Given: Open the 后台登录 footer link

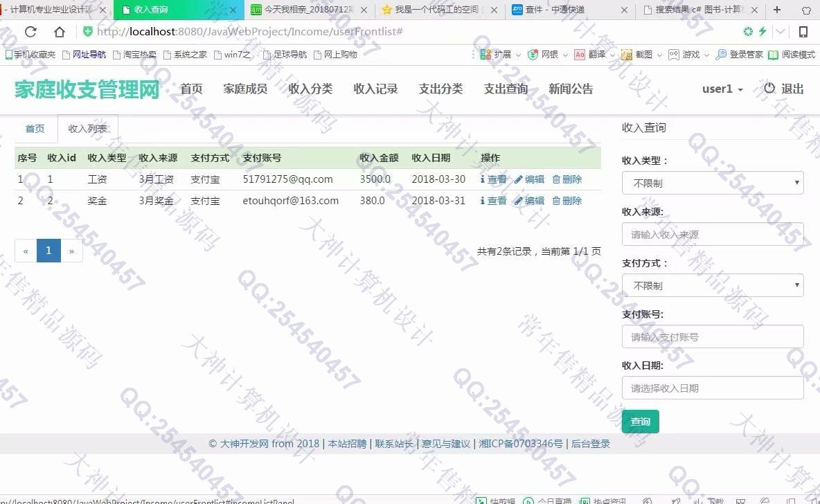Looking at the screenshot, I should click(591, 444).
